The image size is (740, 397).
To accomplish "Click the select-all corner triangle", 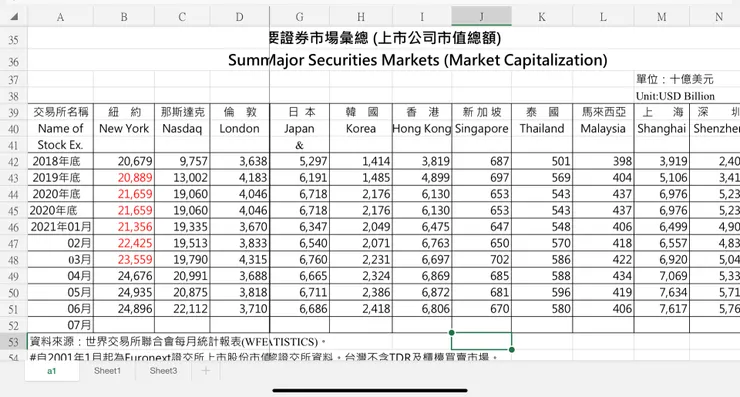I will [x=14, y=17].
